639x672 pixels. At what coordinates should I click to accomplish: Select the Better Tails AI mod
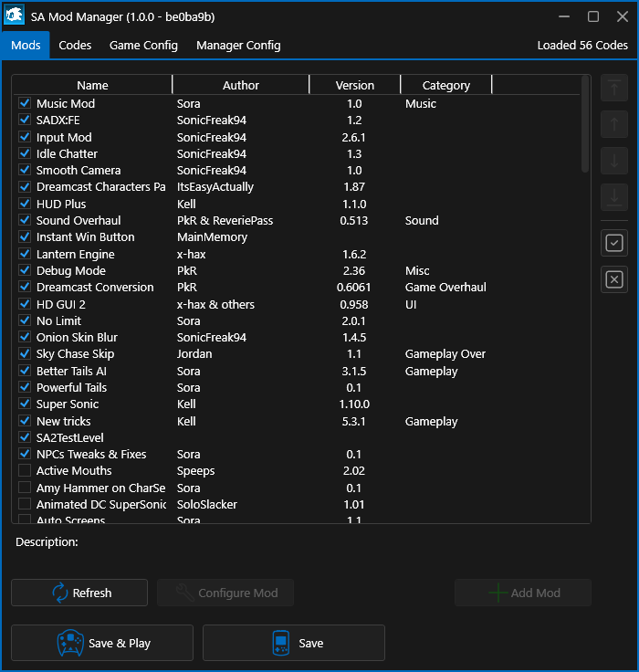click(x=298, y=371)
